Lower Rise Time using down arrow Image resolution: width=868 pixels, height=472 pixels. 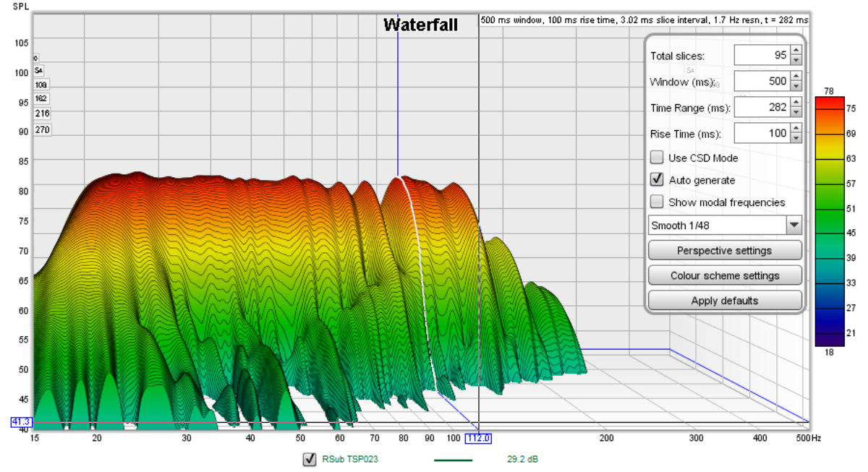coord(796,139)
